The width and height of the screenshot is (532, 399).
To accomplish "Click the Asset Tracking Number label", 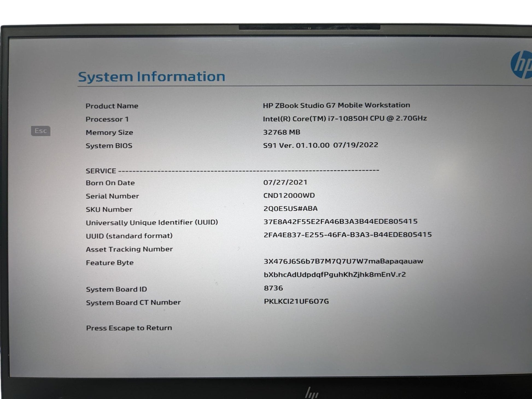I will [129, 249].
